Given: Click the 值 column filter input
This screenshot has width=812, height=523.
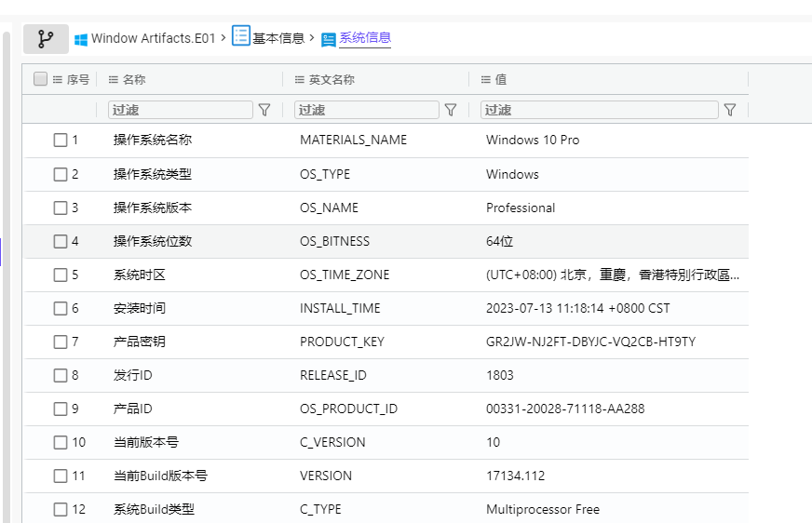Looking at the screenshot, I should (x=599, y=110).
